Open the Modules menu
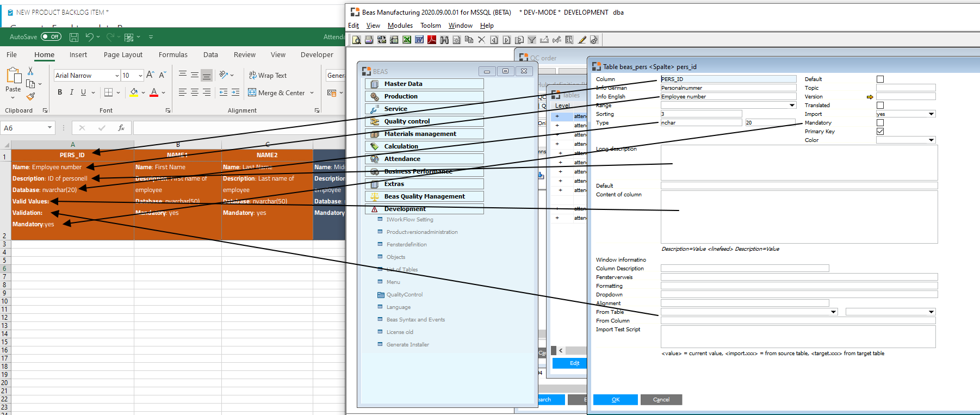980x415 pixels. pyautogui.click(x=400, y=26)
